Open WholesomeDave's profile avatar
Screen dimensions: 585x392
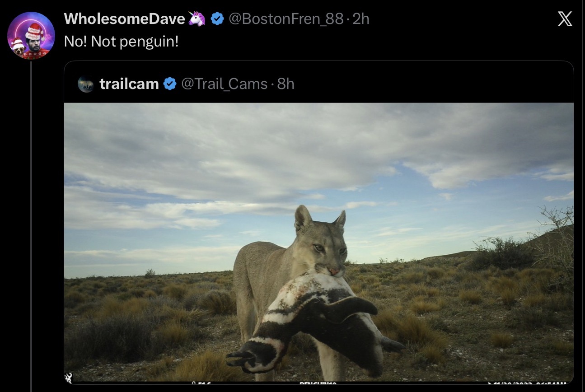pyautogui.click(x=31, y=36)
